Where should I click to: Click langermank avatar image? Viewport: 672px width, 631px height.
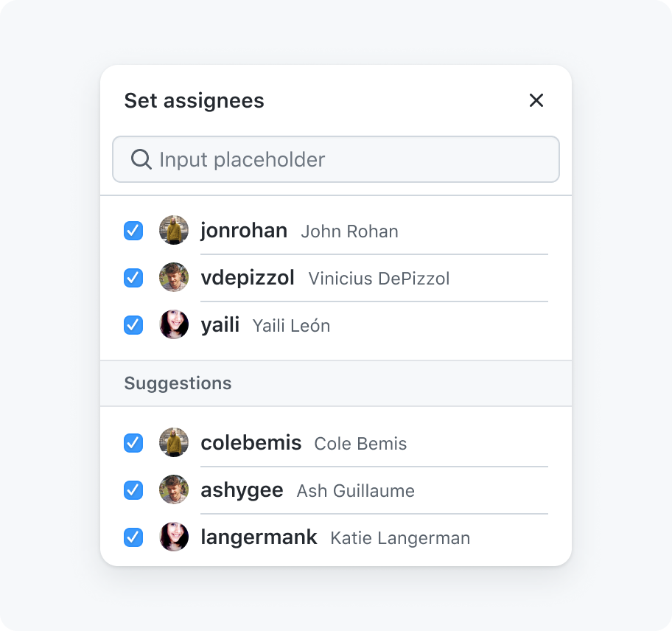(x=174, y=537)
